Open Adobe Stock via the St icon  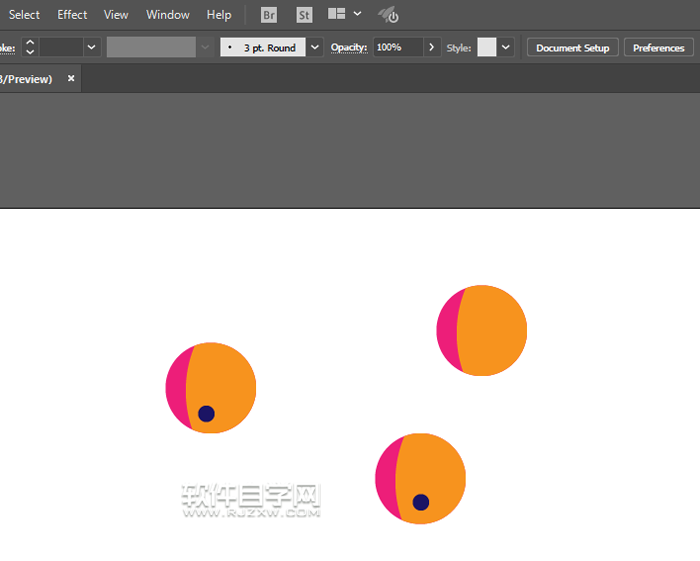(304, 15)
